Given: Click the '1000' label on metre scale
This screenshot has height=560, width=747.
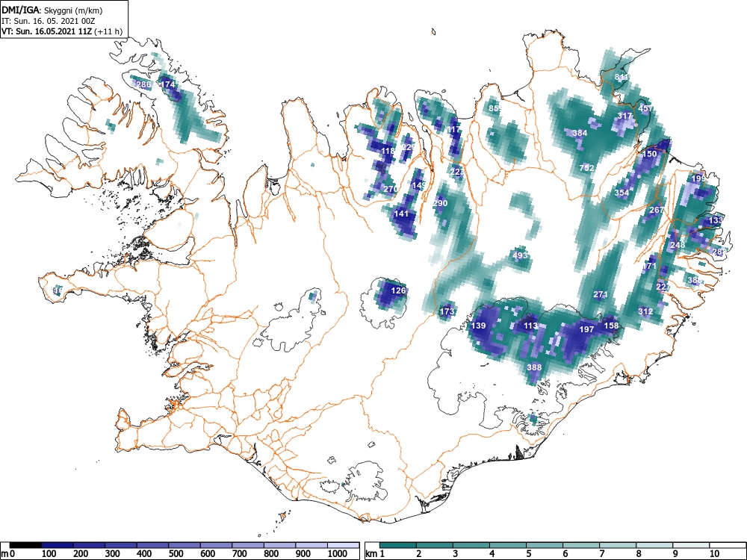Looking at the screenshot, I should pos(338,554).
